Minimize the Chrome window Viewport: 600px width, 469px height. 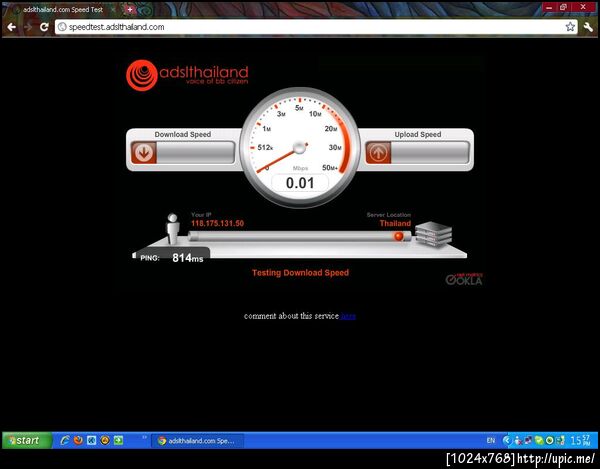pos(549,7)
